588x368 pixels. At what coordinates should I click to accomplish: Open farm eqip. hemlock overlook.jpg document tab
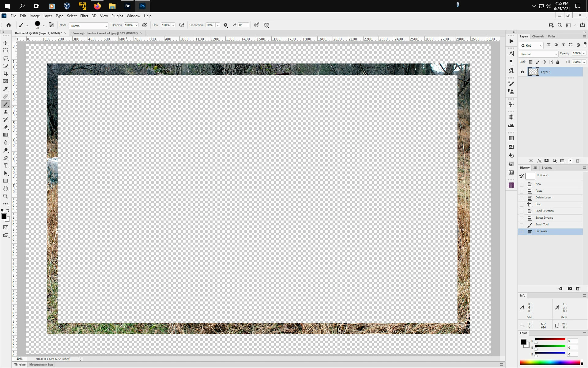[x=105, y=33]
